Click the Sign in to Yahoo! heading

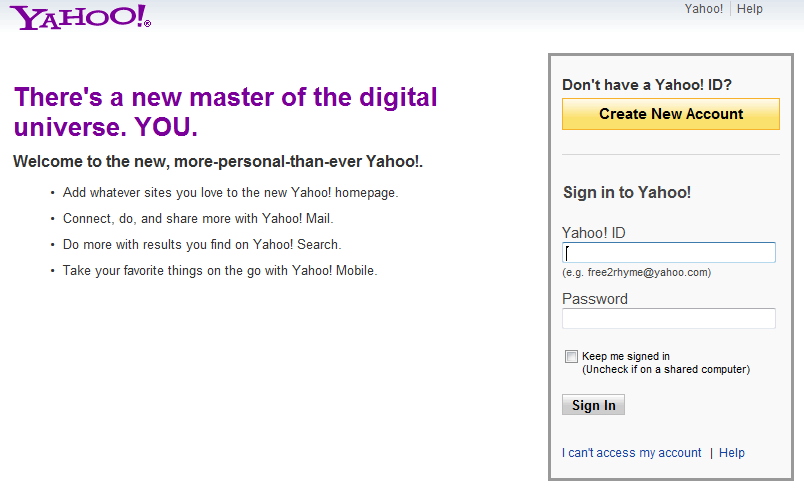pyautogui.click(x=626, y=193)
